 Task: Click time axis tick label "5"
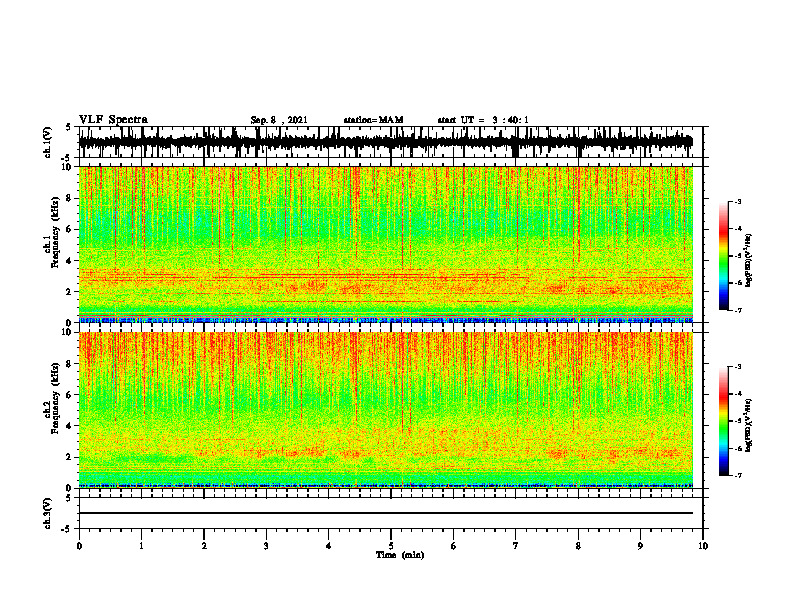point(391,546)
